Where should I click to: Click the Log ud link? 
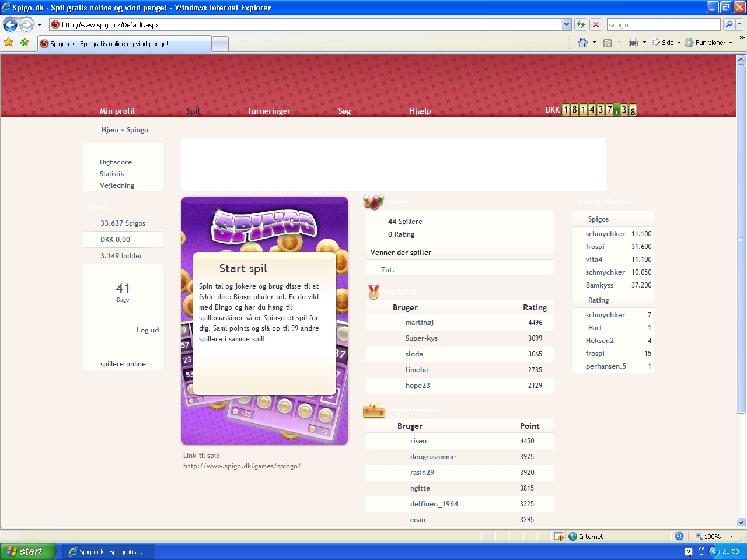pos(148,330)
